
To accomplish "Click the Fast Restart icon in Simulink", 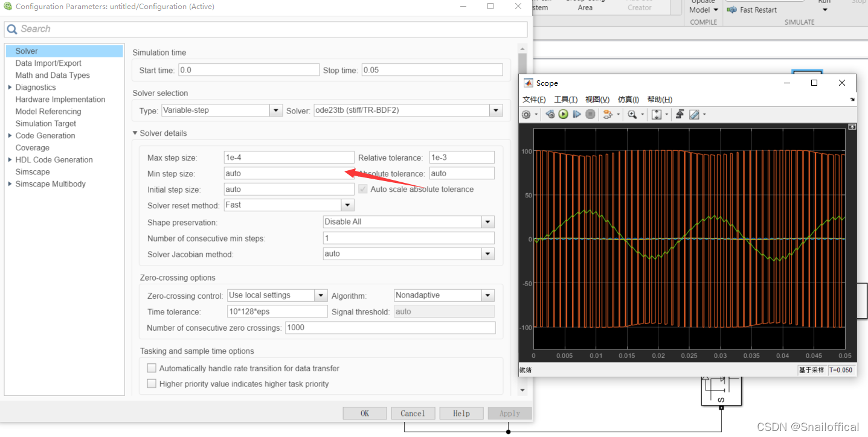I will click(731, 10).
